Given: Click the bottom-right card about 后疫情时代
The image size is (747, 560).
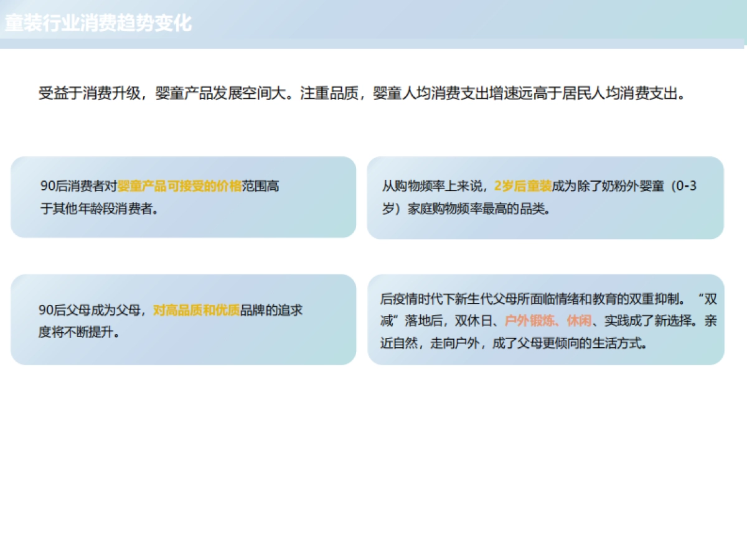Looking at the screenshot, I should pyautogui.click(x=550, y=320).
